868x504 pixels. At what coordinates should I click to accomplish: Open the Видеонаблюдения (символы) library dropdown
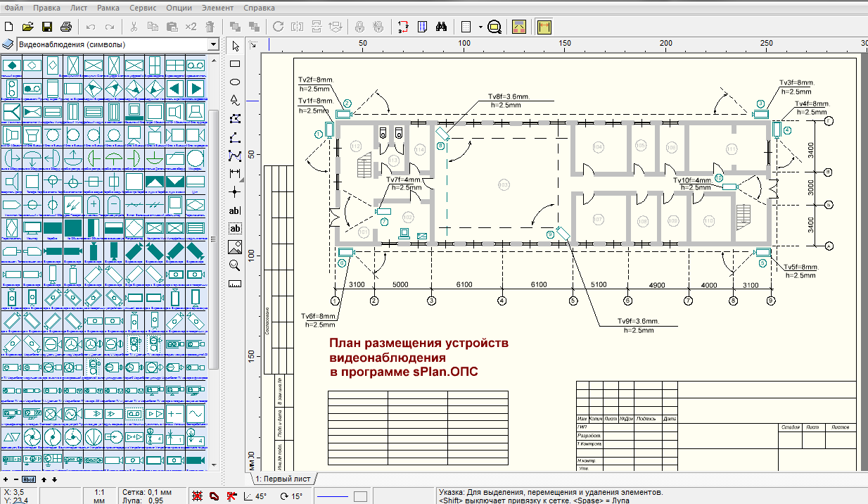(x=213, y=44)
